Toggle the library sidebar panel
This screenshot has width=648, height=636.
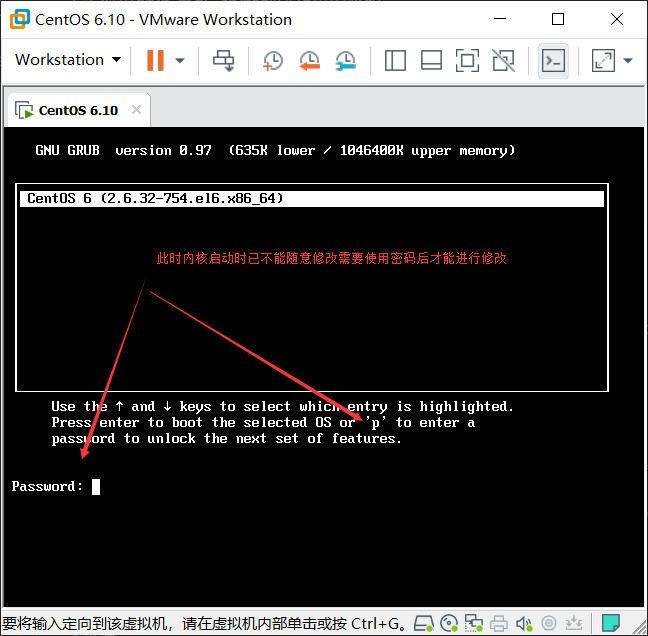395,61
